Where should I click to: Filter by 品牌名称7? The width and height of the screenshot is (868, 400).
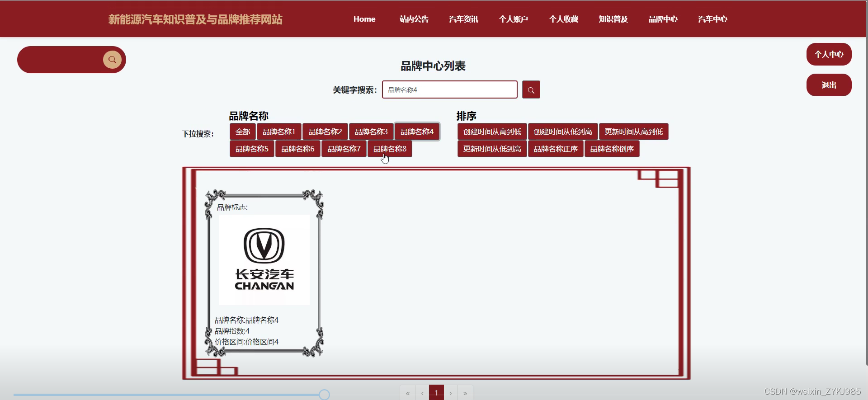(344, 149)
